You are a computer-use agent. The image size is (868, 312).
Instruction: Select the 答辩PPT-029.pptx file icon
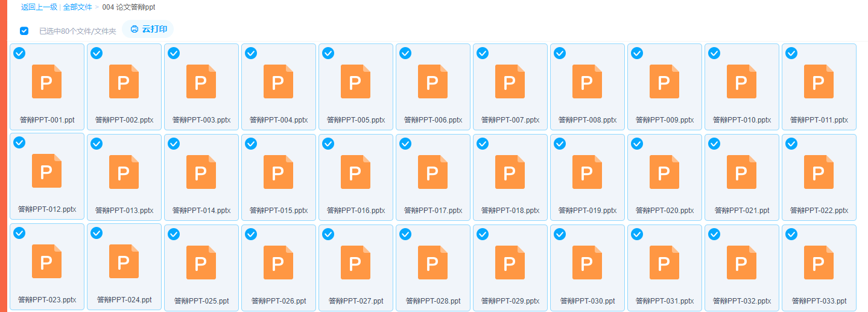(510, 263)
